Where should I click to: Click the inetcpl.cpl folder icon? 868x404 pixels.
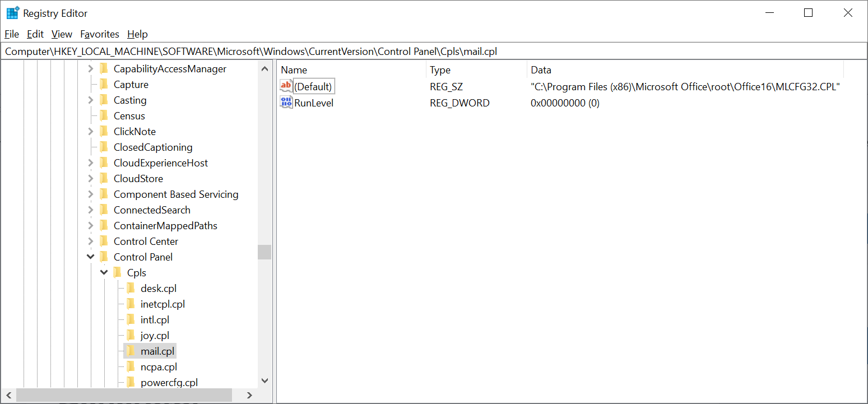[x=131, y=304]
